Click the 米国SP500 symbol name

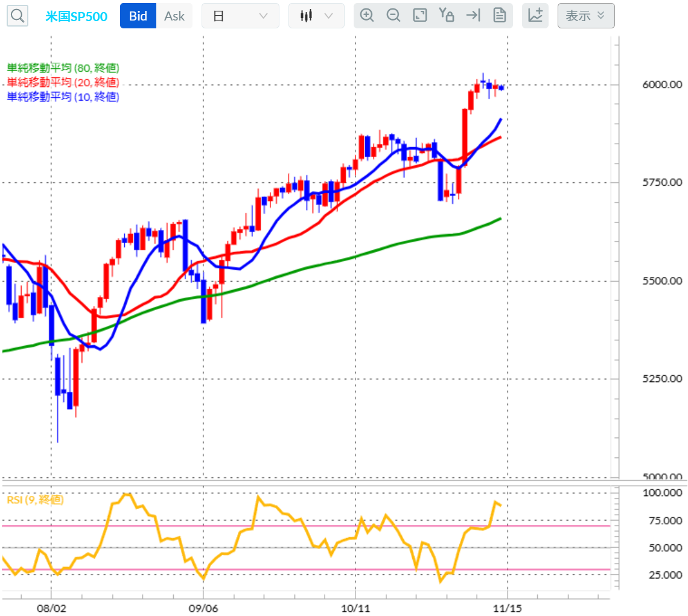(x=77, y=16)
